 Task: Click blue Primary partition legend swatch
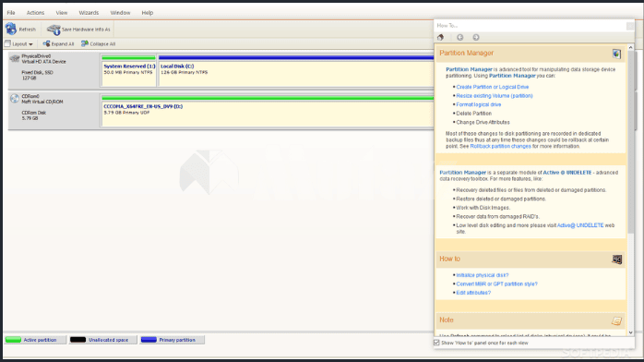(x=149, y=340)
